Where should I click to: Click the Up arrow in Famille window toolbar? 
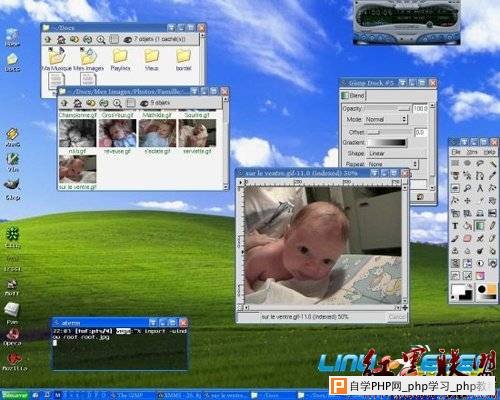coord(65,103)
